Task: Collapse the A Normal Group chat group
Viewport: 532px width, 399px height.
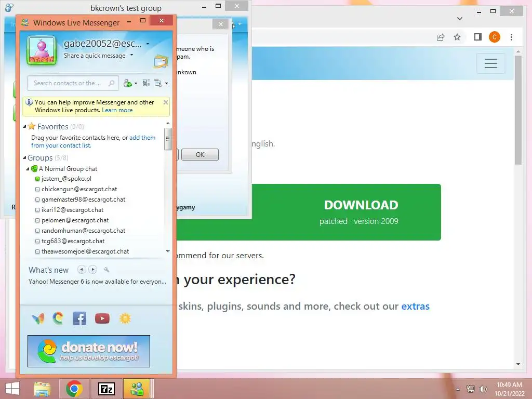Action: tap(28, 169)
